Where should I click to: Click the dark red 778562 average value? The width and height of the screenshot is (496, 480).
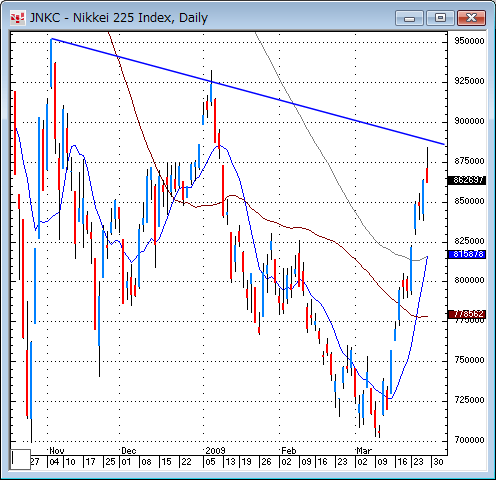click(468, 314)
